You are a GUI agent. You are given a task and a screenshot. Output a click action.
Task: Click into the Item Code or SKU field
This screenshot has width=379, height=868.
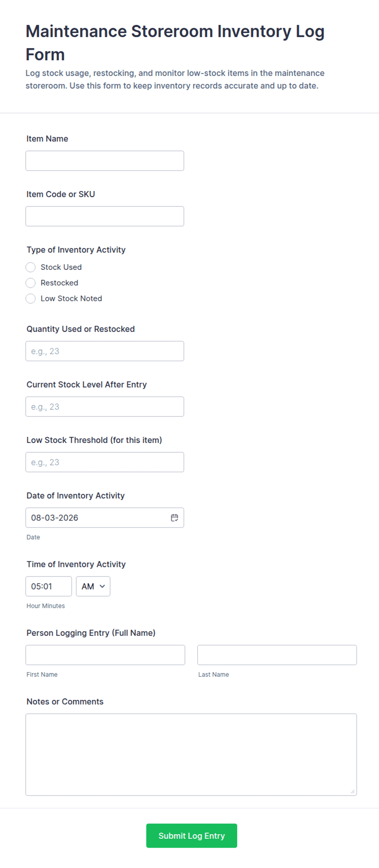(x=105, y=216)
